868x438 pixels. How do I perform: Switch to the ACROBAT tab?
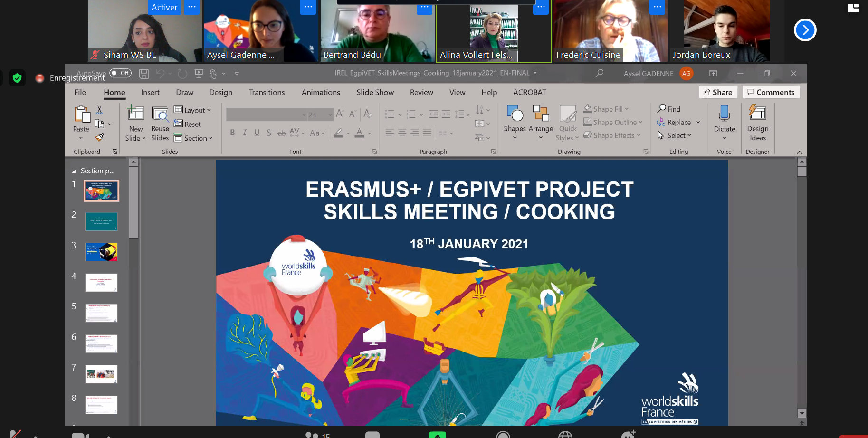(530, 92)
